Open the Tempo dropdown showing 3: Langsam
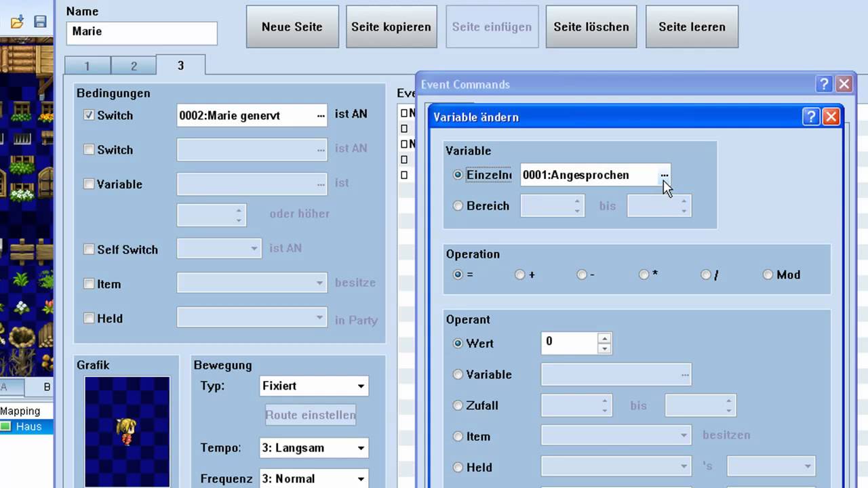The image size is (868, 488). 315,448
